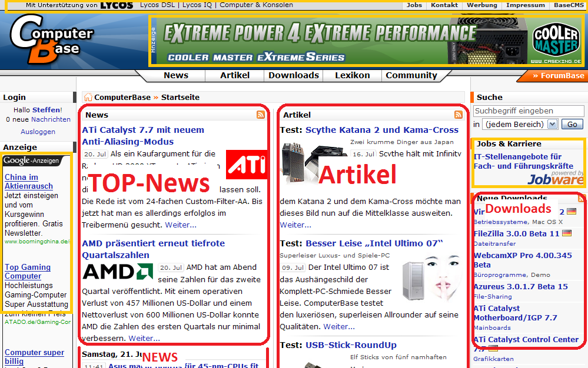Image resolution: width=588 pixels, height=368 pixels.
Task: Open ATi Catalyst 7.7 Anti-Aliasing news headline
Action: [143, 136]
